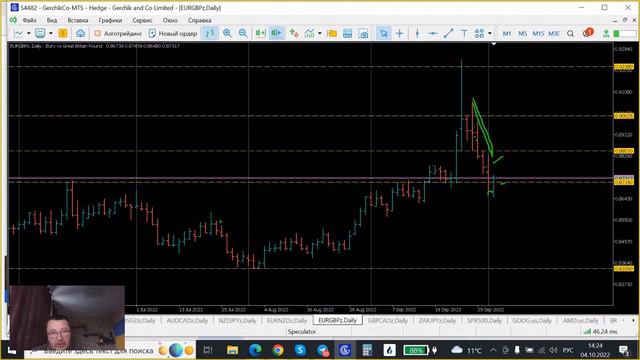Screen dimensions: 640x360
Task: Expand the dropdown beside the chart objects icon
Action: (320, 33)
